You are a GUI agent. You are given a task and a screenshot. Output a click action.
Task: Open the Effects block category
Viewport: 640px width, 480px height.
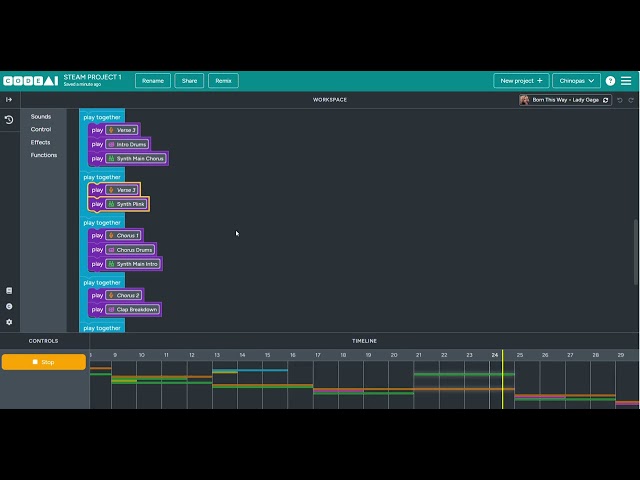40,142
